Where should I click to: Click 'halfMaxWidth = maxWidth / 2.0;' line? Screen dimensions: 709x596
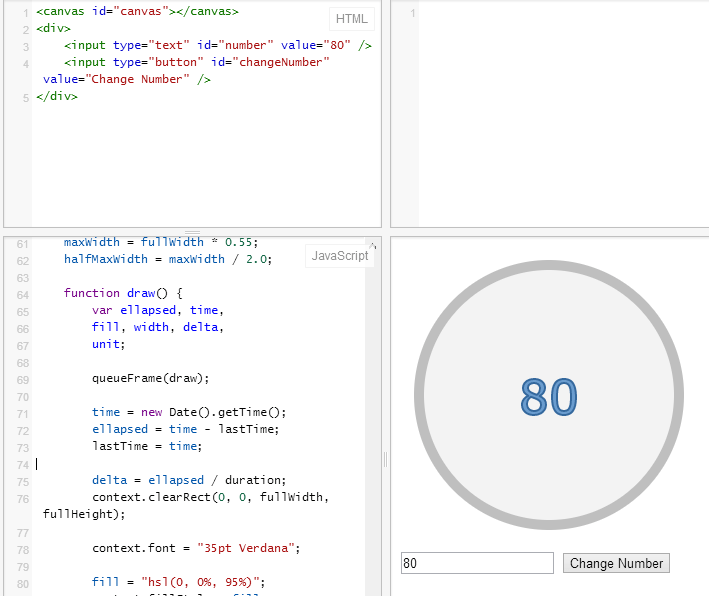[x=168, y=259]
